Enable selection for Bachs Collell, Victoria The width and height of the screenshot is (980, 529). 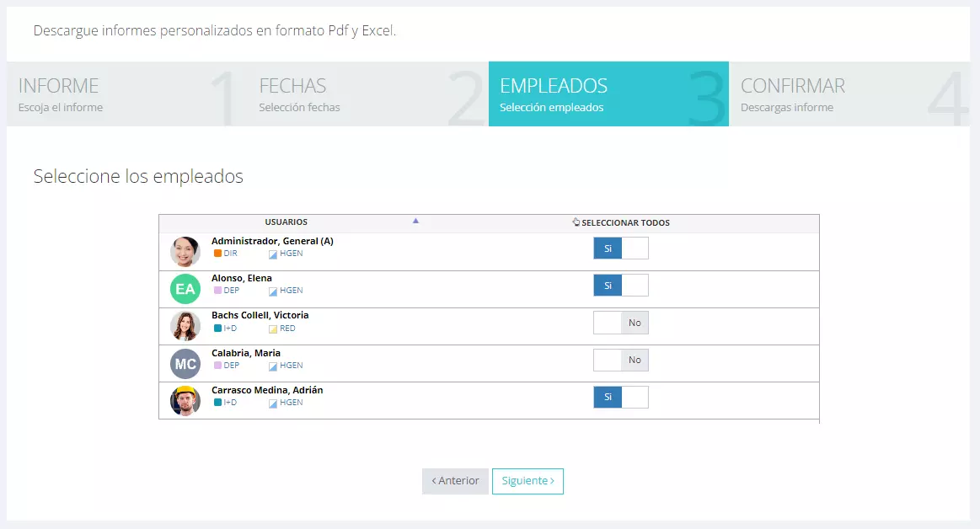point(621,323)
